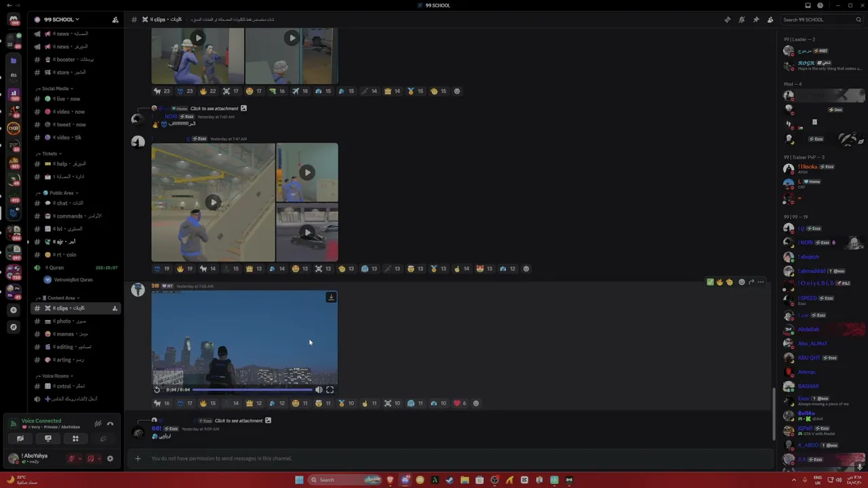The width and height of the screenshot is (868, 488).
Task: Open first 'Click to see attachment' reply link
Action: point(214,108)
